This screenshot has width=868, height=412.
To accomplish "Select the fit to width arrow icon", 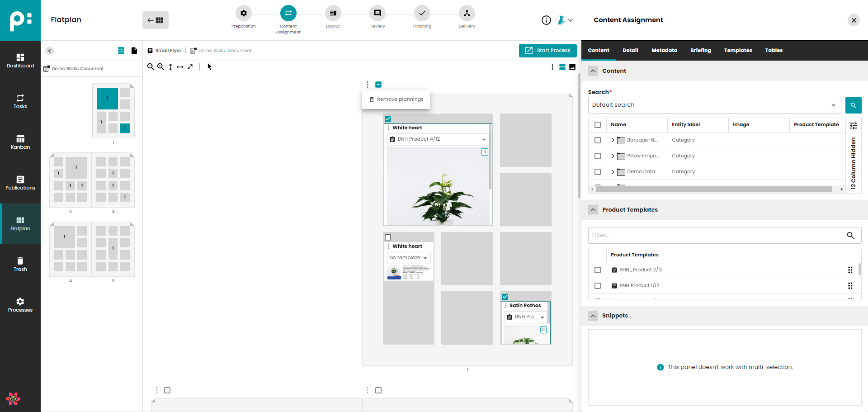I will [x=180, y=67].
